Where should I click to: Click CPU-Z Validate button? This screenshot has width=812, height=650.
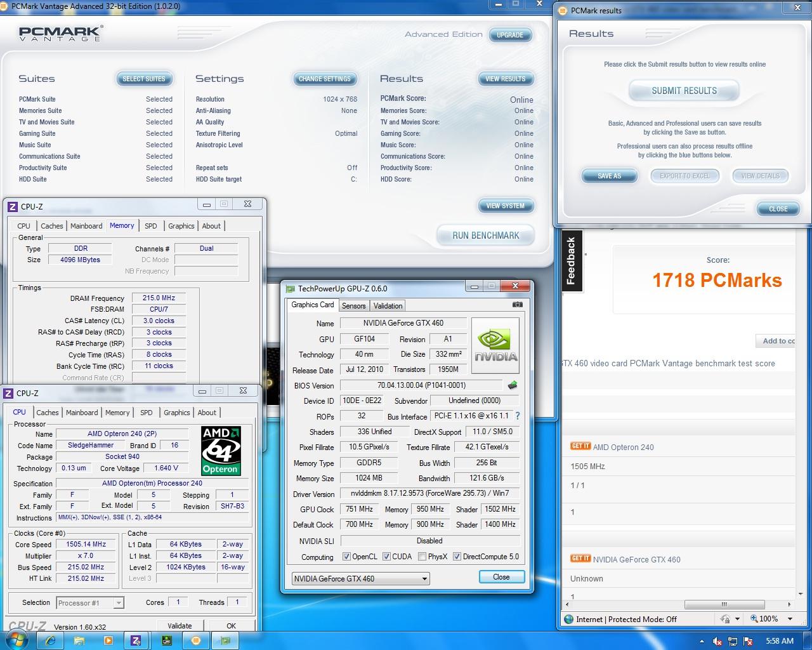[180, 625]
